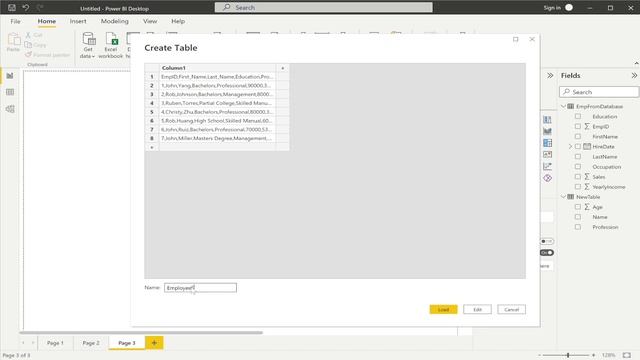640x360 pixels.
Task: Click the fit to page icon in status bar
Action: [627, 355]
